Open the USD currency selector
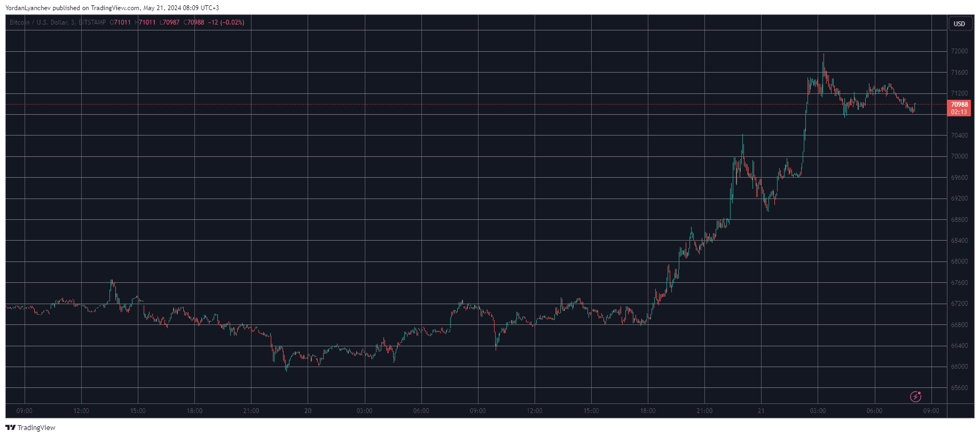 [x=960, y=24]
